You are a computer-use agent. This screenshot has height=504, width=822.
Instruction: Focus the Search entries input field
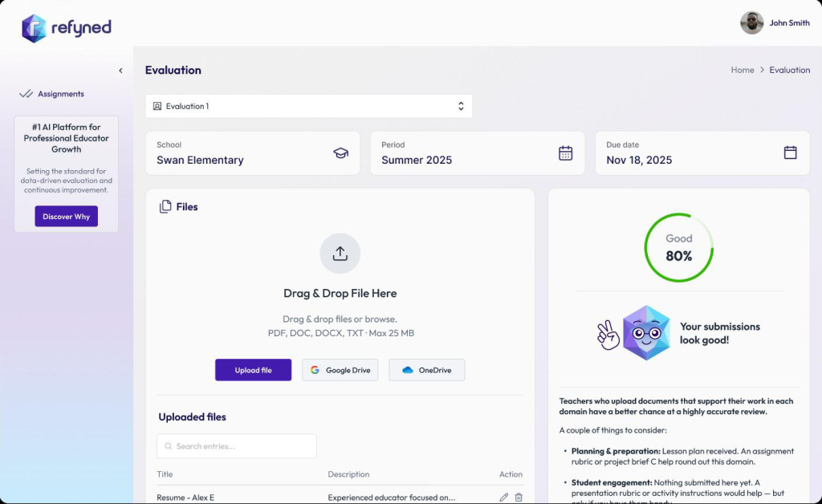(237, 446)
